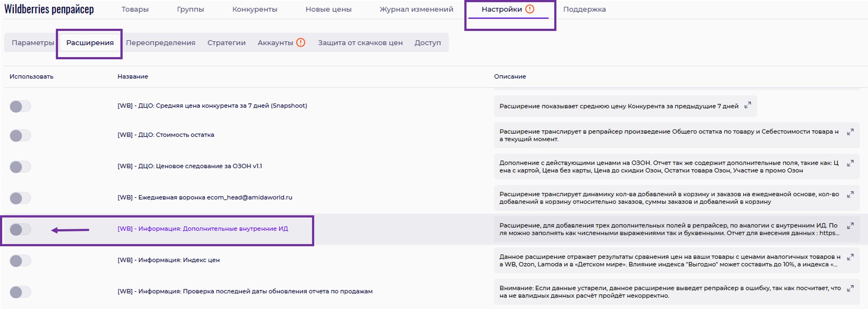Turn on Стоимость остатка extension switch

tap(20, 136)
